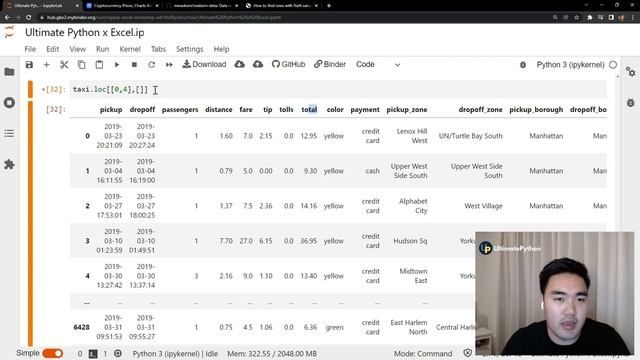Insert a new cell with the plus icon
640x360 pixels.
tap(47, 64)
